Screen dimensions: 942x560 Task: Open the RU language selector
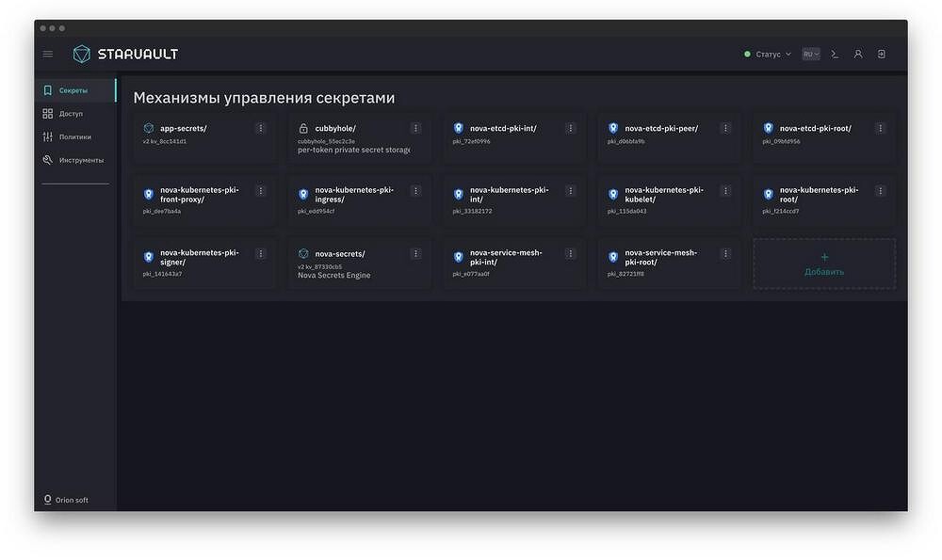811,54
